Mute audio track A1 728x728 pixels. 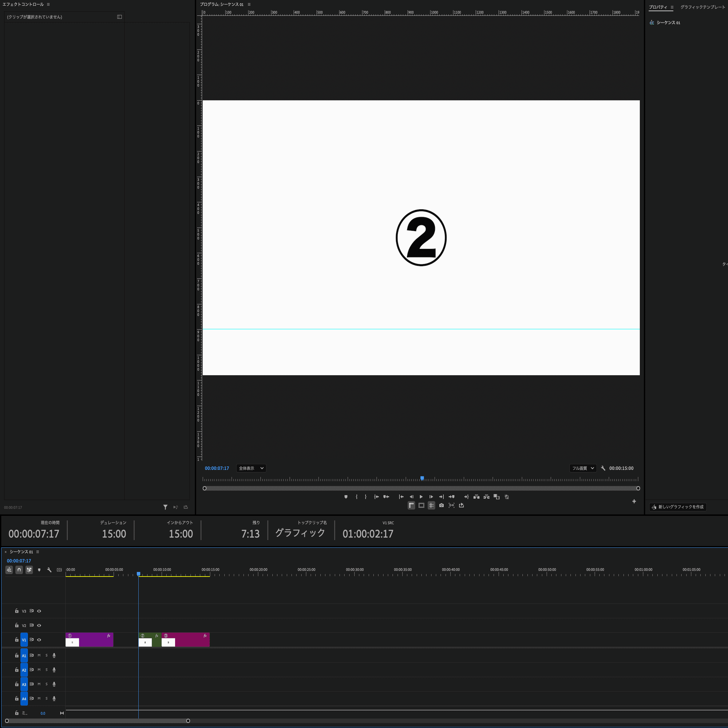pos(39,655)
